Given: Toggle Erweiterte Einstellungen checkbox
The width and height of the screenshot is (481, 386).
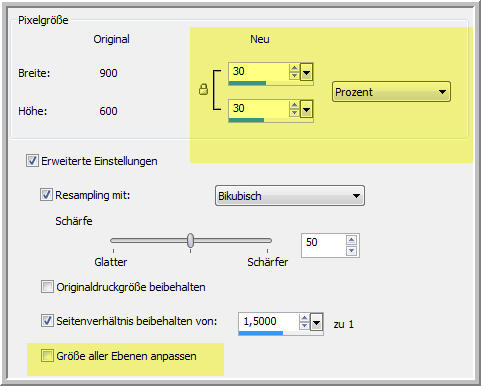Looking at the screenshot, I should pyautogui.click(x=32, y=161).
